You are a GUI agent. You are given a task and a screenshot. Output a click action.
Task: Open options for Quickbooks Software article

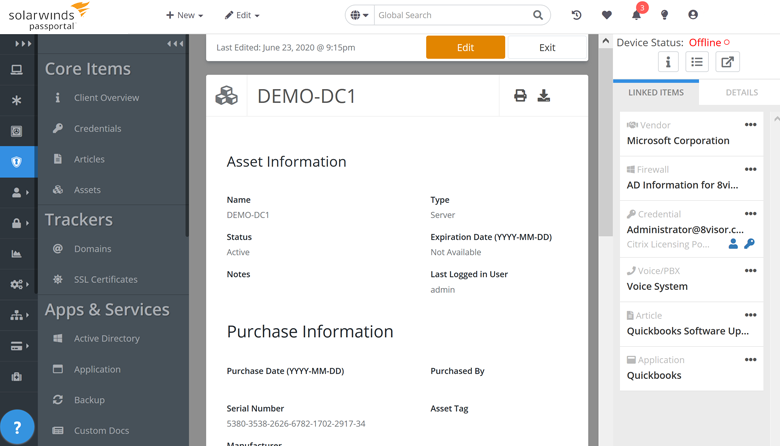(x=750, y=315)
